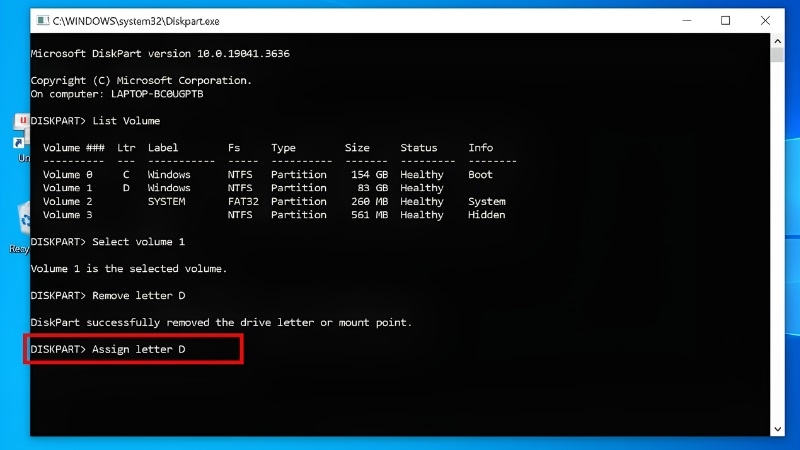Click 'Volume 2' in the volume list

coord(67,202)
